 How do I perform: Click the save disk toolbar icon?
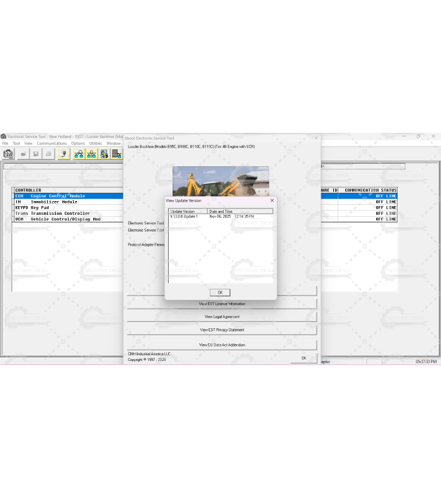tap(36, 154)
